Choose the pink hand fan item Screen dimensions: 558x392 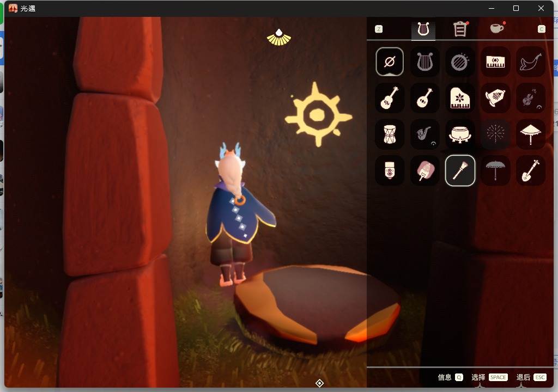pyautogui.click(x=424, y=170)
